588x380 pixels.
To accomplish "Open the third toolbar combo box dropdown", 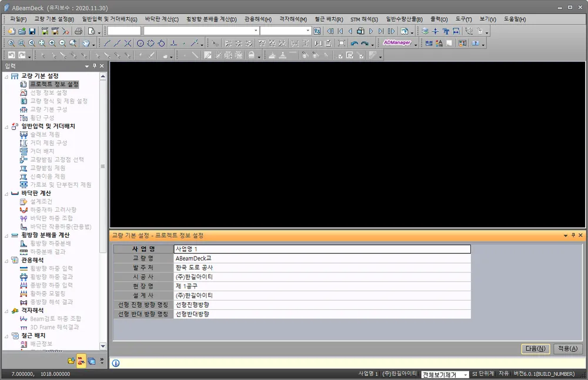I will (308, 31).
